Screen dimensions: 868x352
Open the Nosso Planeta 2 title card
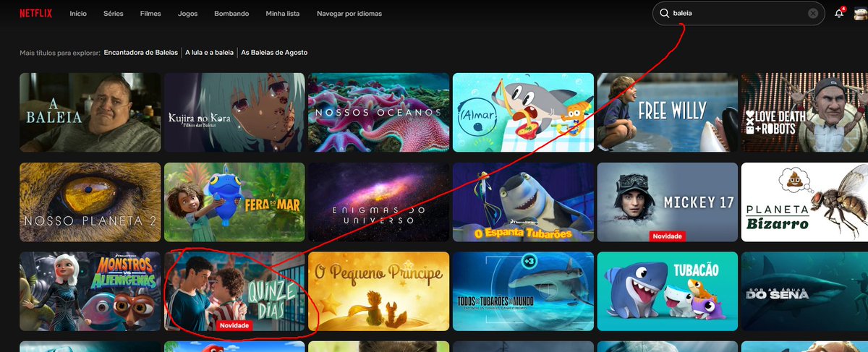90,202
